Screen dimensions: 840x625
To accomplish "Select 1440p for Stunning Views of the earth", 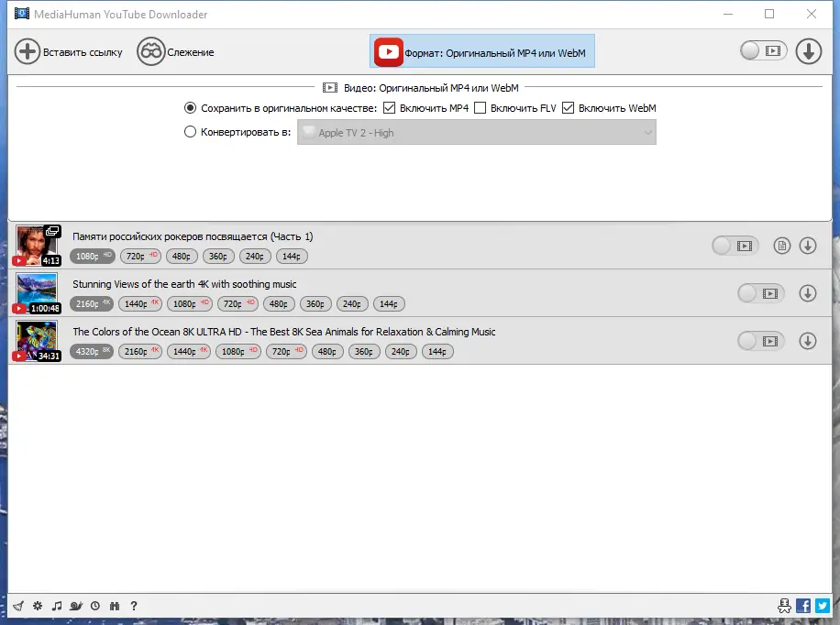I will [139, 304].
